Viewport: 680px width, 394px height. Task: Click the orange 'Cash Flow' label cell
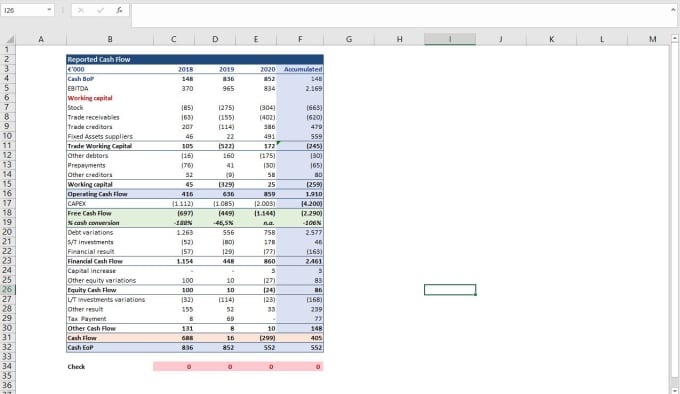tap(110, 338)
